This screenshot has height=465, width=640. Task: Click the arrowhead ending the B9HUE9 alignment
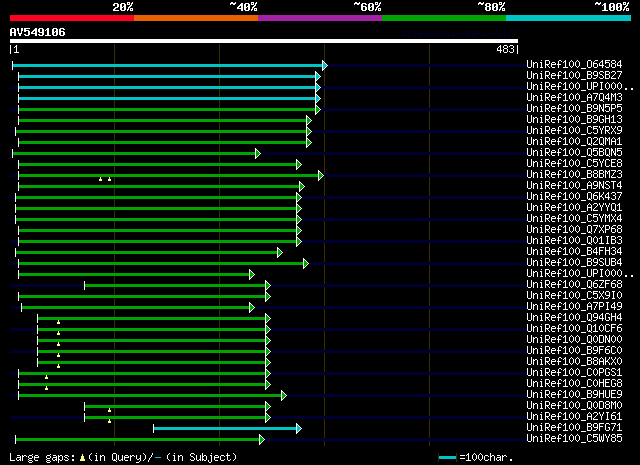(284, 395)
